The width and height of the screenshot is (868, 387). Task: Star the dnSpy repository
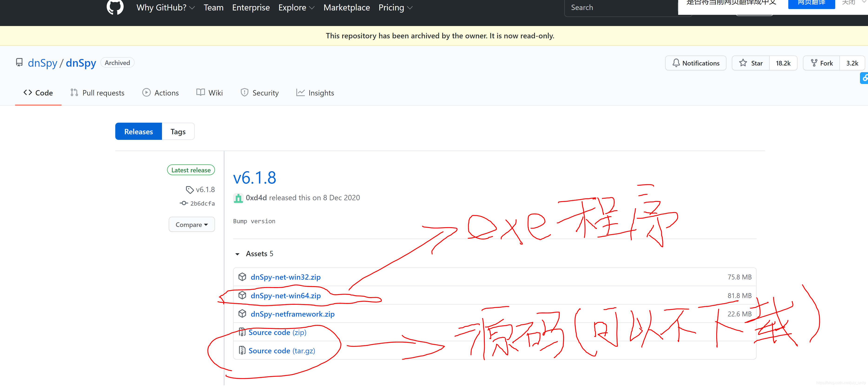(751, 63)
